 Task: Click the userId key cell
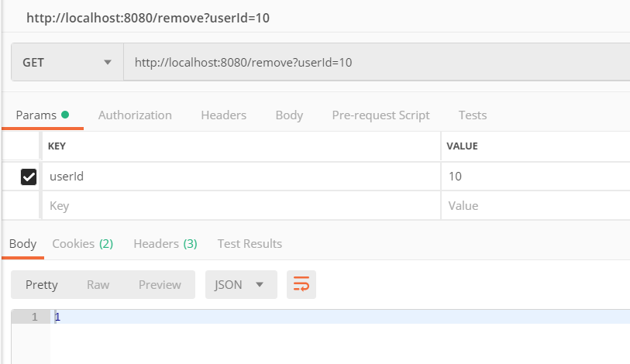tap(241, 177)
